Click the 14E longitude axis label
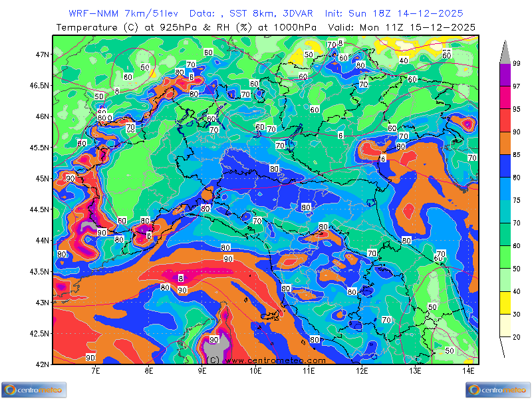 (x=468, y=370)
